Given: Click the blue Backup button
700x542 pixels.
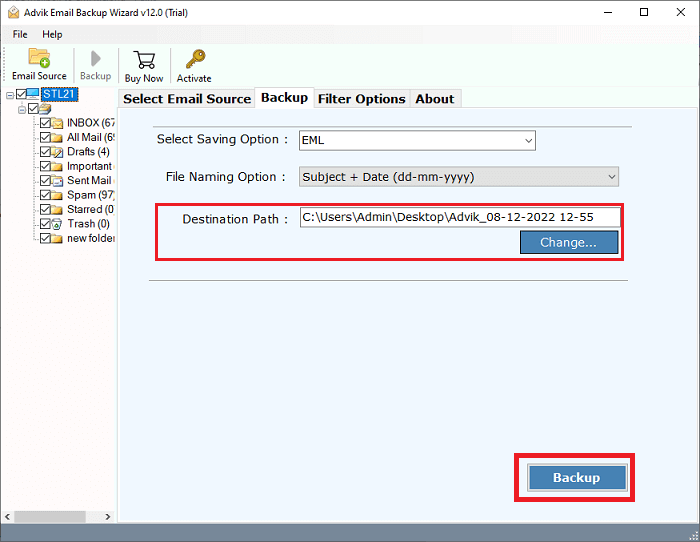Looking at the screenshot, I should pos(577,478).
